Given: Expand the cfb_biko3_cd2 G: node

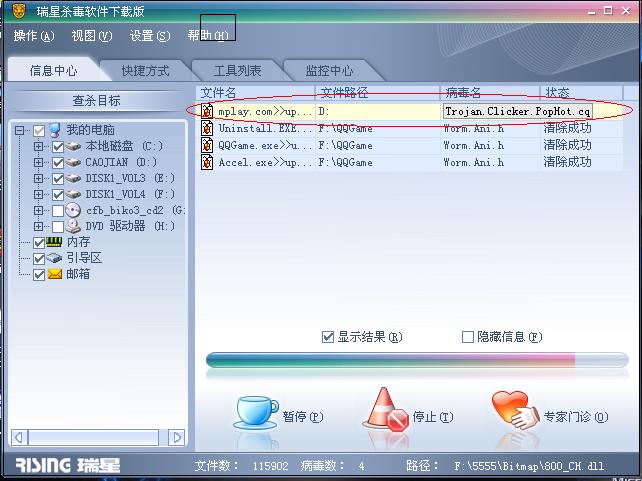Looking at the screenshot, I should [38, 210].
